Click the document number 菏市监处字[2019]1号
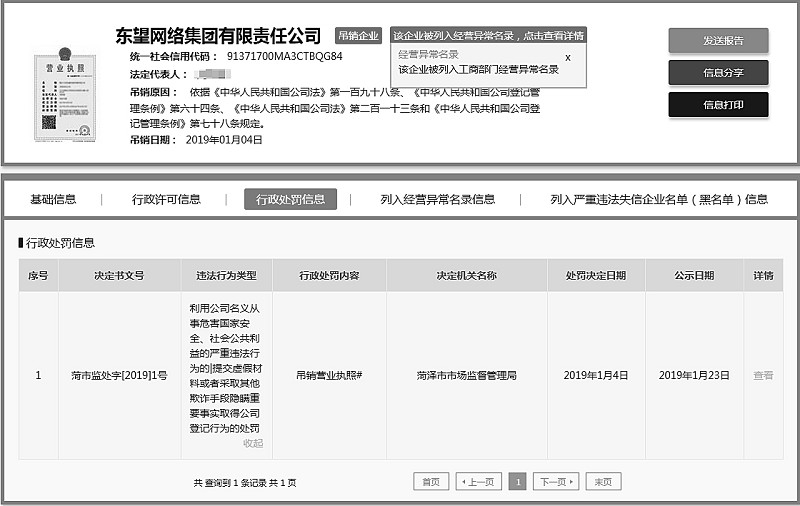Screen dimensions: 800x506 pyautogui.click(x=119, y=375)
